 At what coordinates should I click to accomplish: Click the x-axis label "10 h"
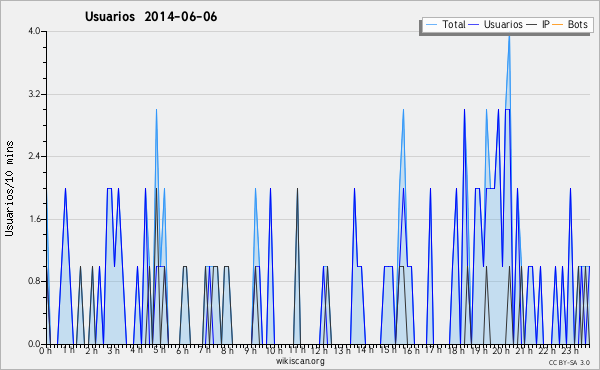pos(274,351)
